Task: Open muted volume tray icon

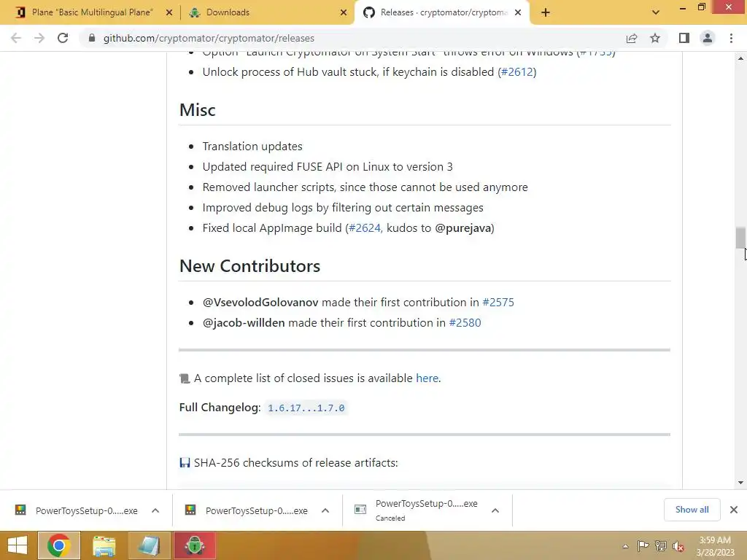Action: (678, 546)
